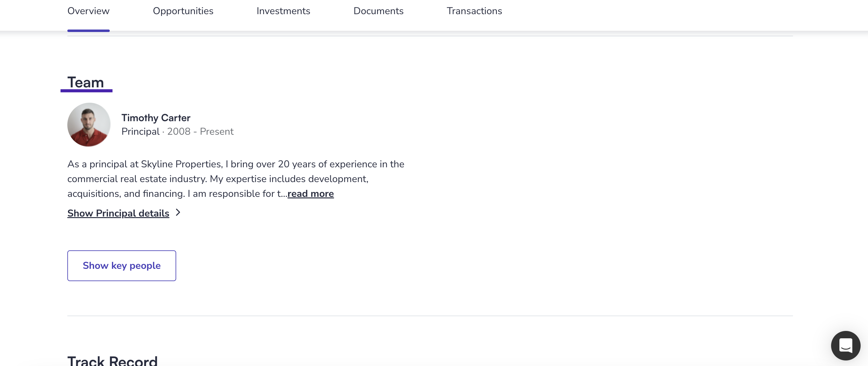The image size is (868, 366).
Task: Select the Documents tab
Action: click(x=379, y=11)
